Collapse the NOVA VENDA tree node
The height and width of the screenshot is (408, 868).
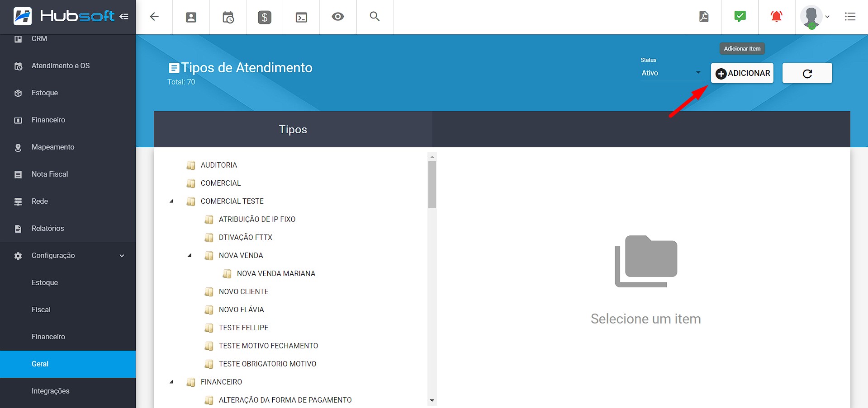point(190,256)
